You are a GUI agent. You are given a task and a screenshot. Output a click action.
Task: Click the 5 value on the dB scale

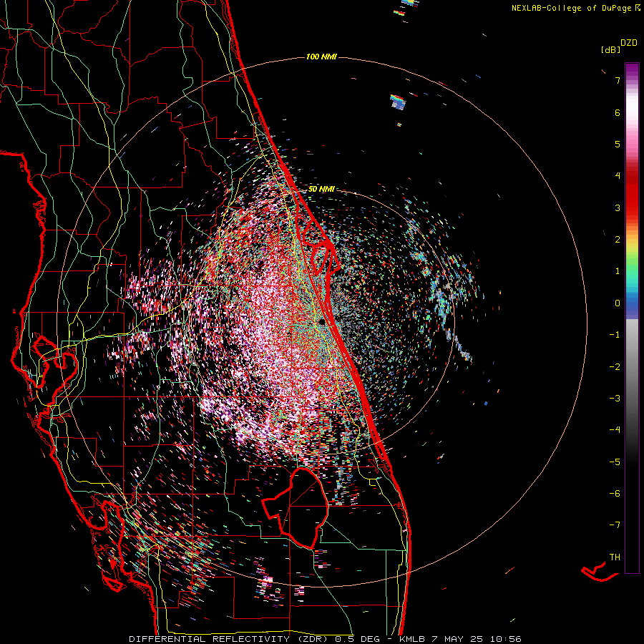(618, 144)
